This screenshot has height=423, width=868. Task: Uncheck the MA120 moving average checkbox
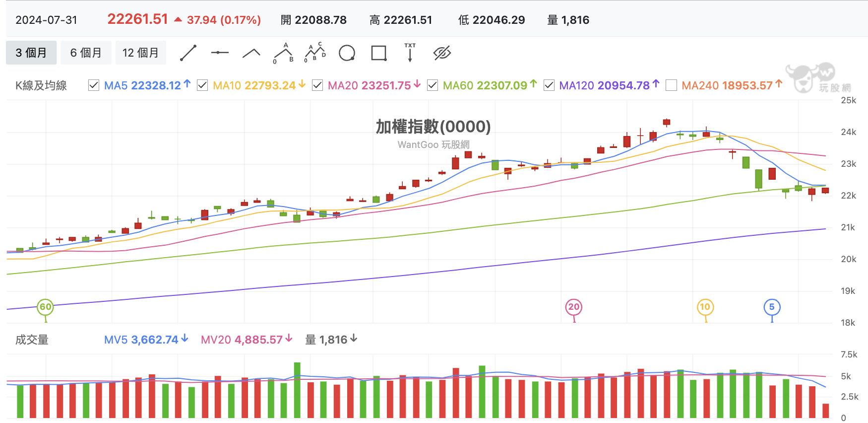(x=549, y=85)
